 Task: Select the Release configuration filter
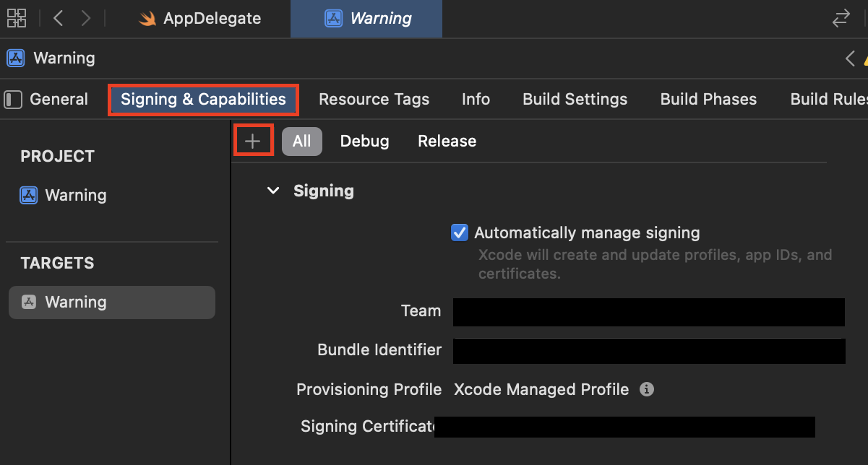tap(447, 142)
